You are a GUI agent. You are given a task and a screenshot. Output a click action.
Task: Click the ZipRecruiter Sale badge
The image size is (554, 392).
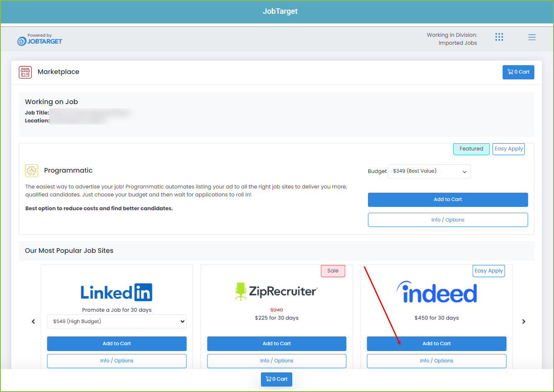(333, 271)
